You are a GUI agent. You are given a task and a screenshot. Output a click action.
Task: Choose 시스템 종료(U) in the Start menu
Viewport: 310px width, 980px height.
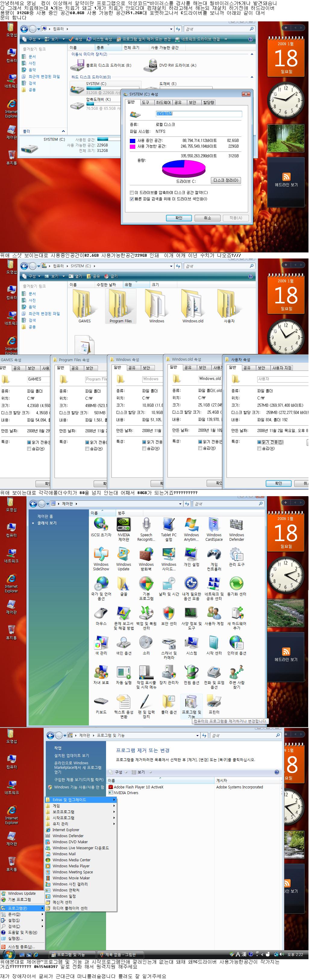(x=22, y=947)
